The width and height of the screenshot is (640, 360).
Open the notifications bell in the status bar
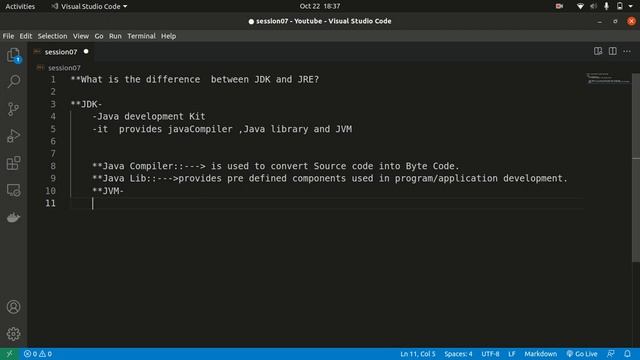pos(627,354)
